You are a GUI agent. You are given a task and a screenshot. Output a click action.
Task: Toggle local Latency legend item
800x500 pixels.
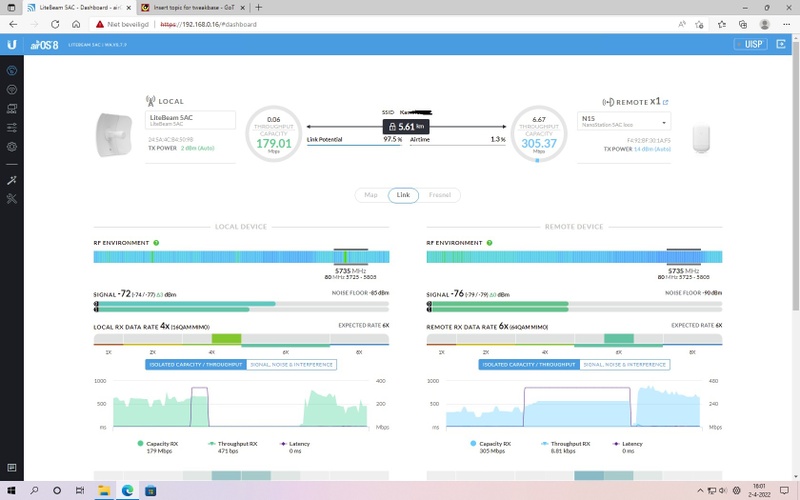(295, 447)
